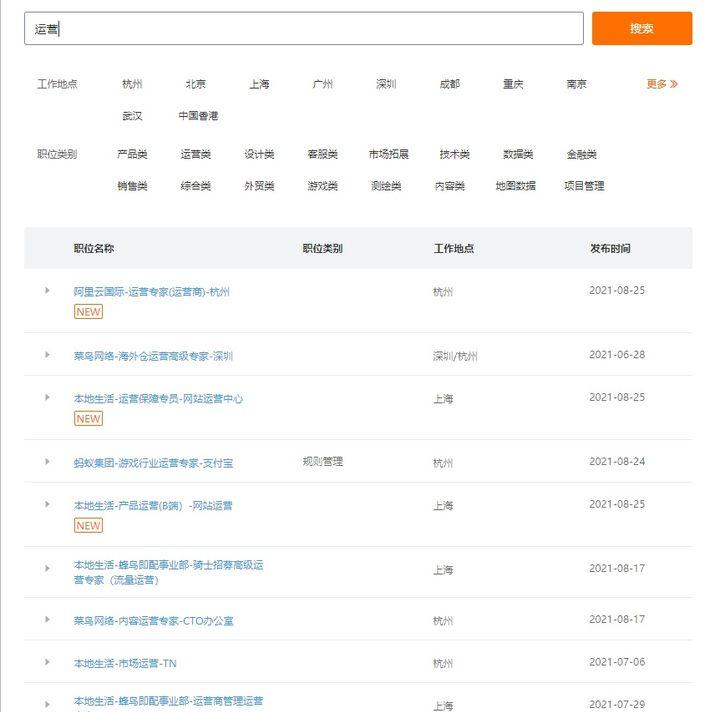This screenshot has width=720, height=712.
Task: Click date 2021-06-28
Action: point(617,355)
